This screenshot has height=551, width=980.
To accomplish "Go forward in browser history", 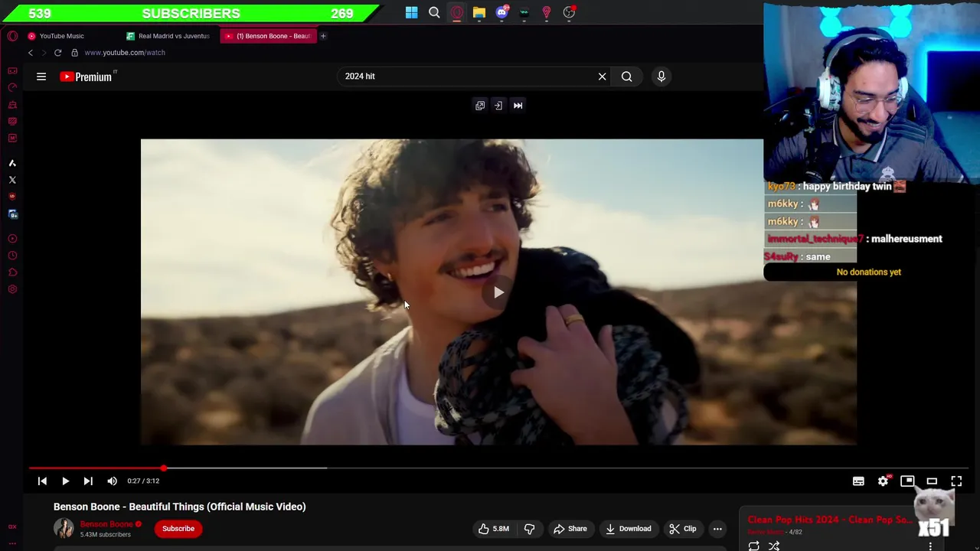I will 44,53.
